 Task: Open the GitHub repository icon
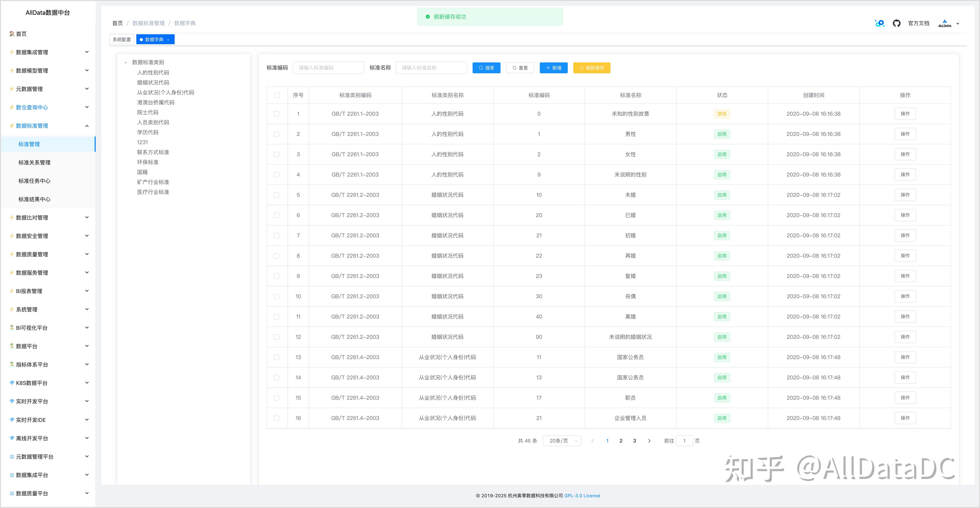coord(896,24)
